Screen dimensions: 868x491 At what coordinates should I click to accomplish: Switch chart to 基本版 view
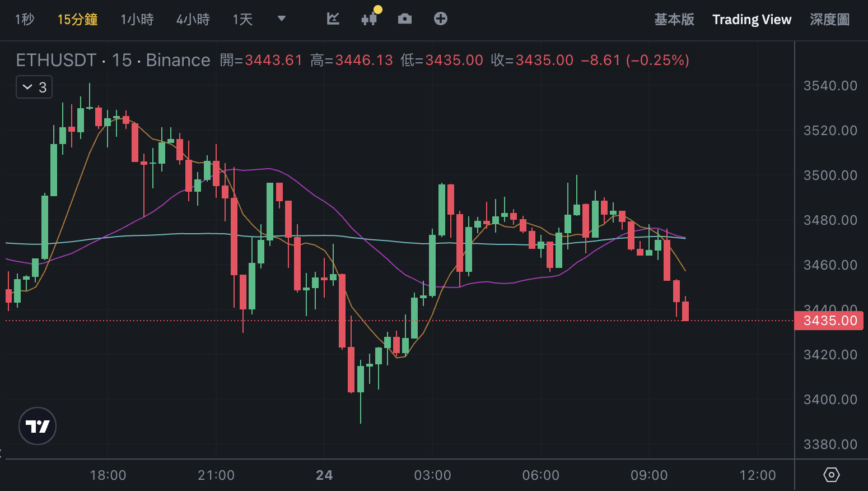[674, 20]
